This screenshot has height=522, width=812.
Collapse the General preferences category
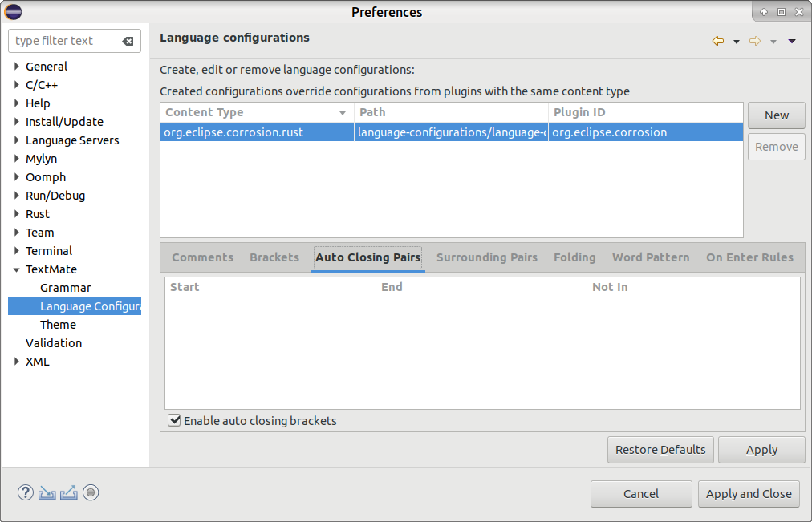(16, 66)
